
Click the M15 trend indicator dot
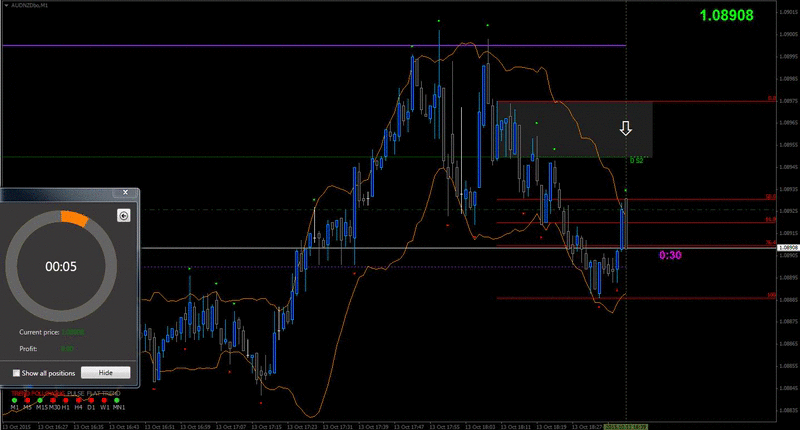click(x=40, y=400)
